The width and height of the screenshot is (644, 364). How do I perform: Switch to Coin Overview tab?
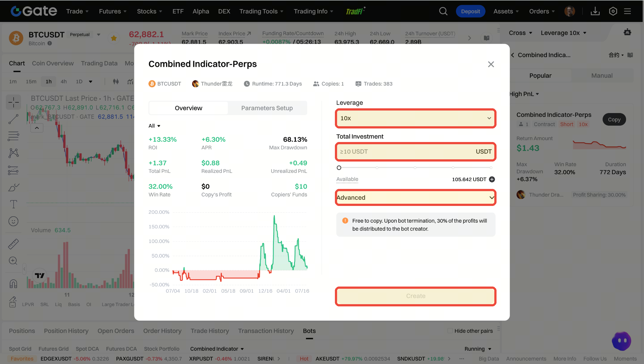click(x=53, y=63)
